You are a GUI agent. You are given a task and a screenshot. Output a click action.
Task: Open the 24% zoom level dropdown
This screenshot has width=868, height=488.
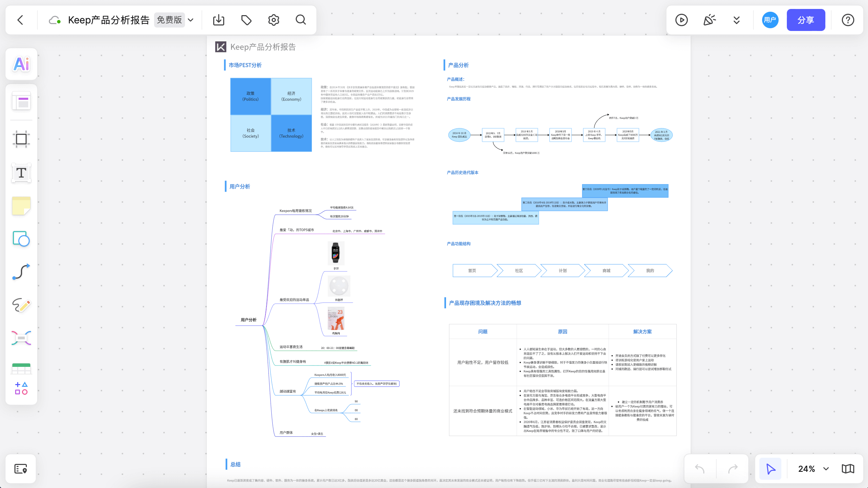point(813,469)
